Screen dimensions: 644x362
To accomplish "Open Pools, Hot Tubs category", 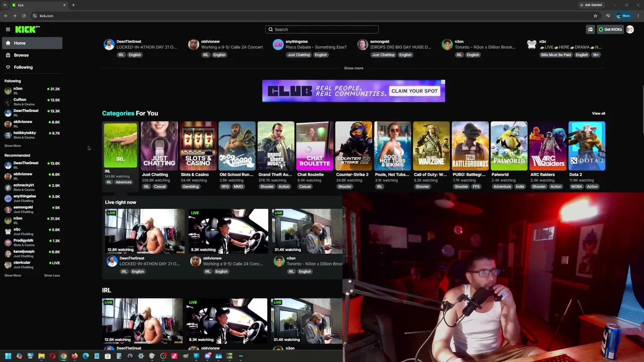I will [392, 146].
